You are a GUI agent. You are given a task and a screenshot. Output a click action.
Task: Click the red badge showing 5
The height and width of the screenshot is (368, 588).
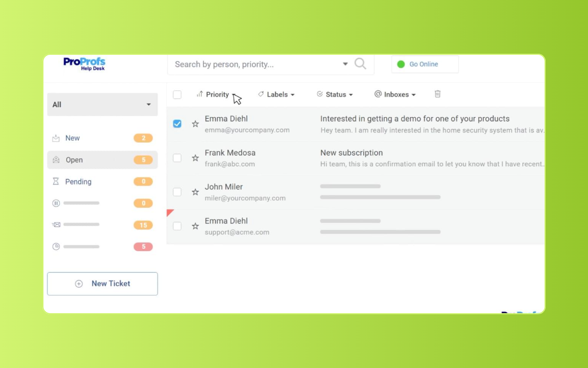click(x=143, y=247)
